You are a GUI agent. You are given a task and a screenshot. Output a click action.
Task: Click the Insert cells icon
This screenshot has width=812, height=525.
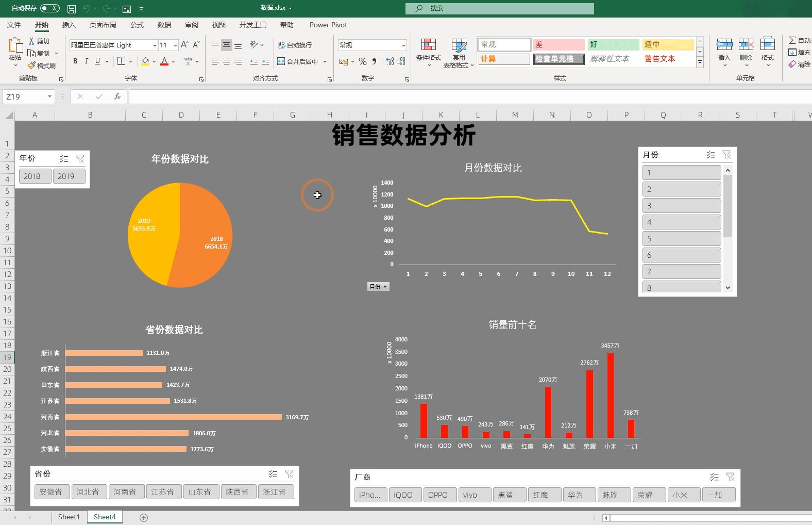point(724,44)
